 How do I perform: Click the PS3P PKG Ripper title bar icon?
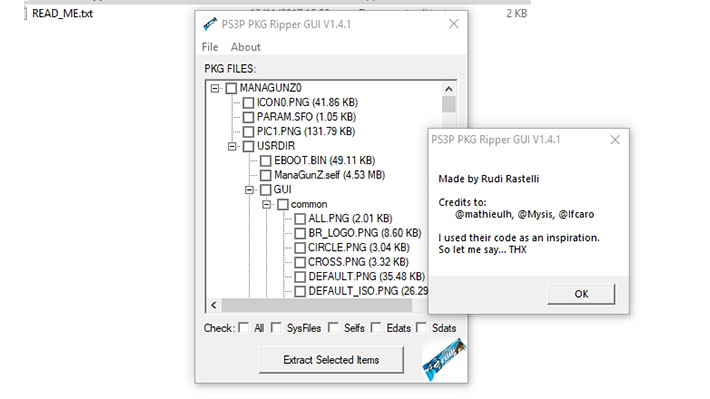210,24
